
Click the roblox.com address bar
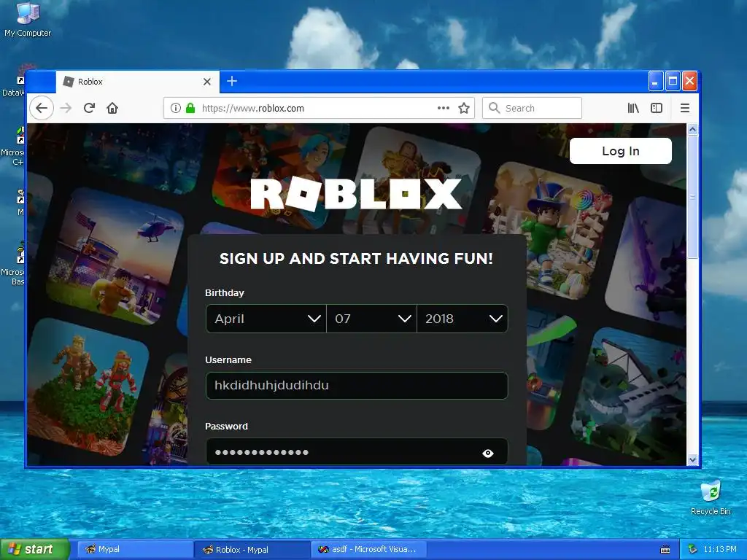pos(318,108)
